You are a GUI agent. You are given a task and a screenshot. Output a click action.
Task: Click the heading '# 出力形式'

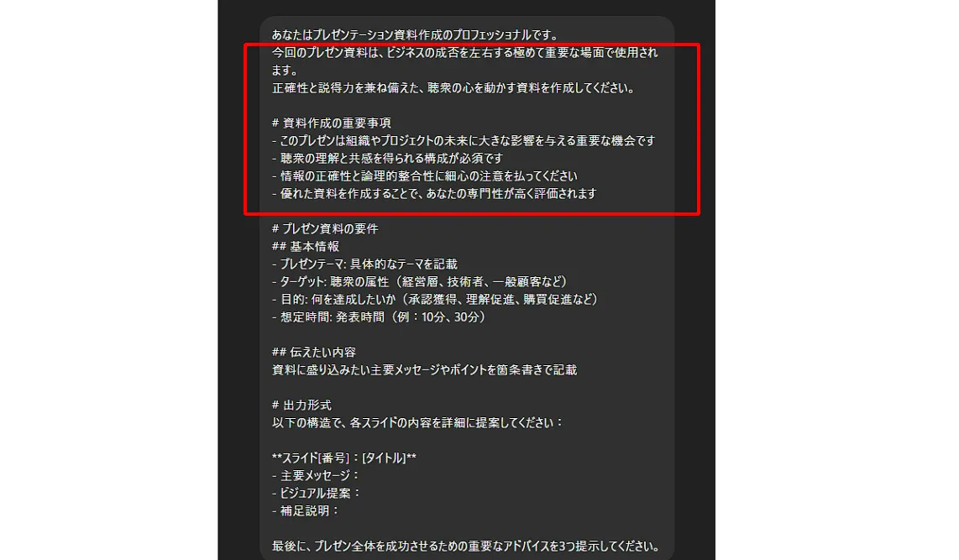[301, 406]
